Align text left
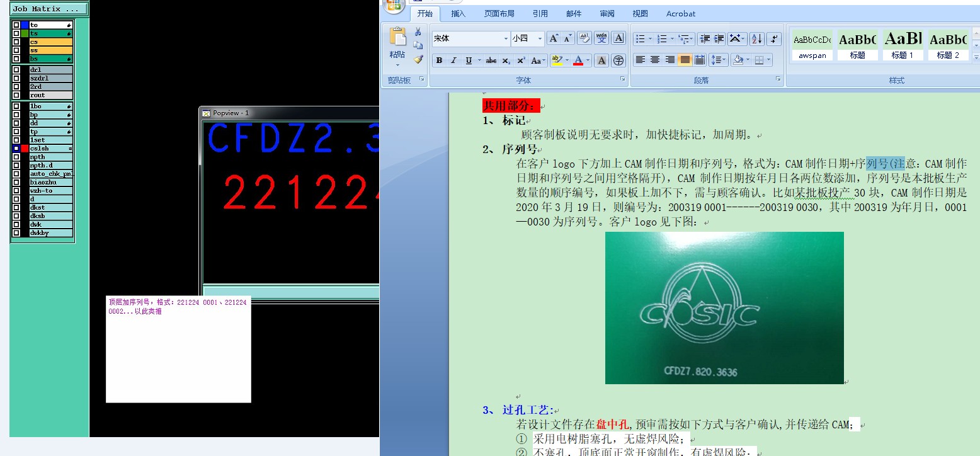Image resolution: width=980 pixels, height=456 pixels. click(641, 60)
